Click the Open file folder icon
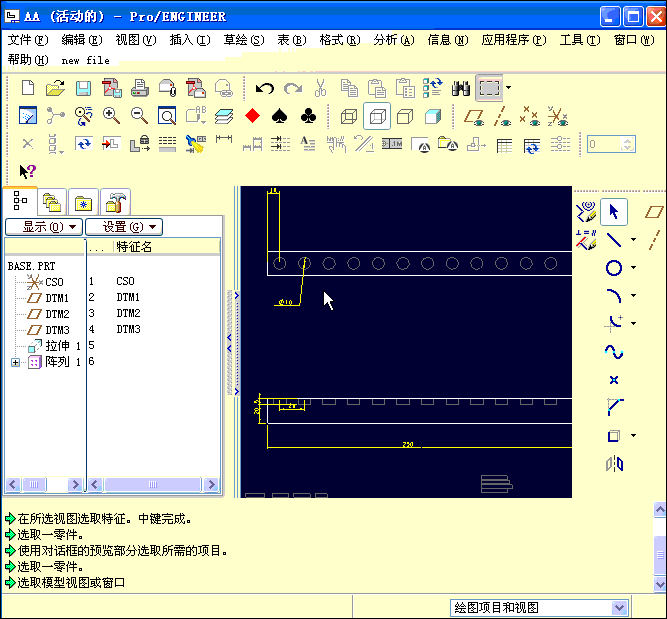Screen dimensions: 667x619 click(x=55, y=88)
